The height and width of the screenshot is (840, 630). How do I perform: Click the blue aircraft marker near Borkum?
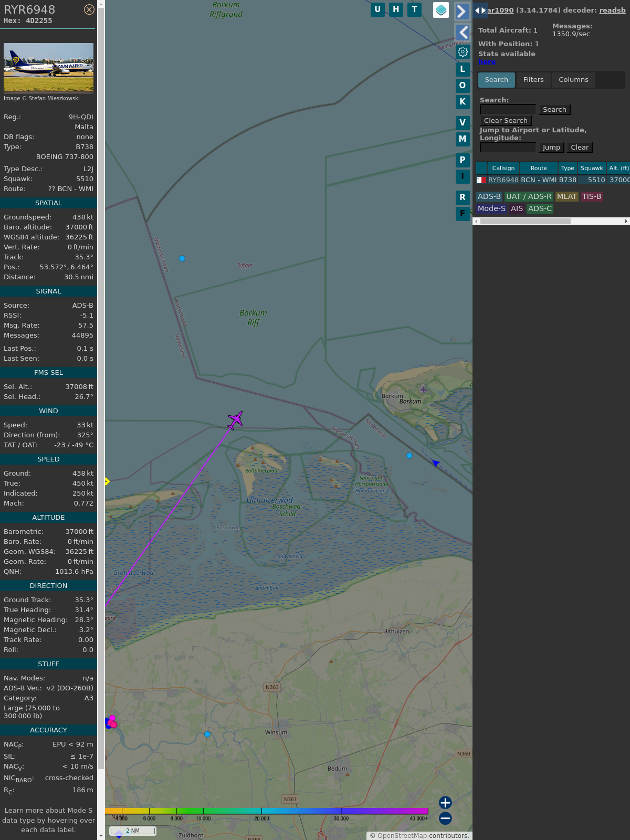click(435, 463)
